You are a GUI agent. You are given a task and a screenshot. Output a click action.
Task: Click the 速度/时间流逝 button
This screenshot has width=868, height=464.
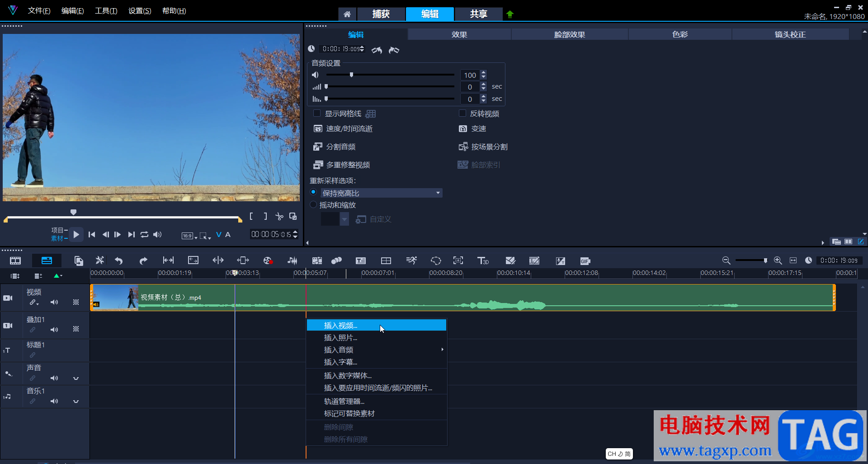point(343,129)
